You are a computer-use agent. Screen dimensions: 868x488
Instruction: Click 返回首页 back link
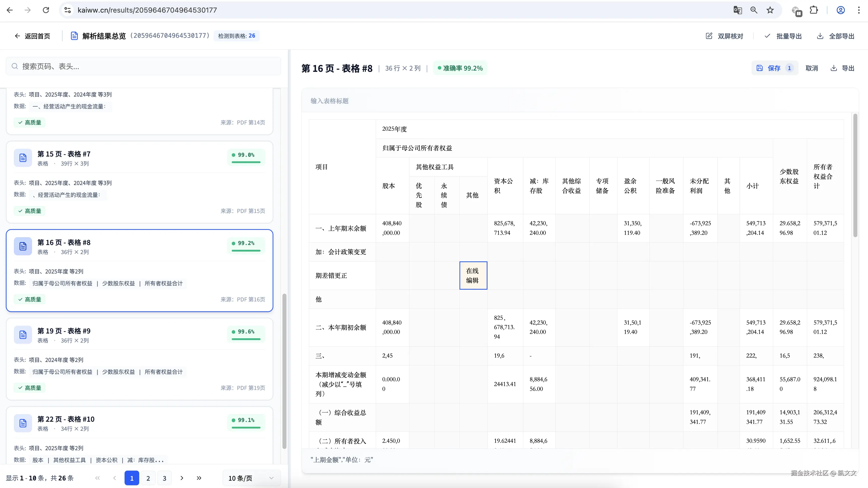[x=32, y=36]
